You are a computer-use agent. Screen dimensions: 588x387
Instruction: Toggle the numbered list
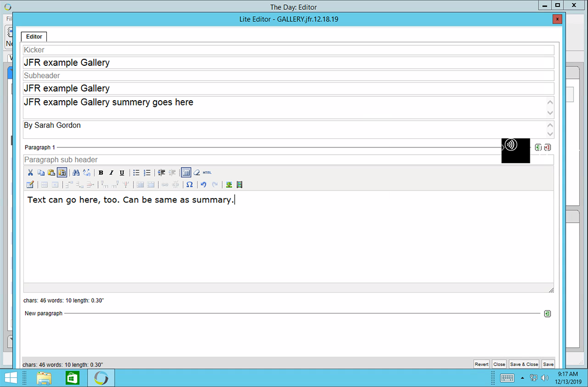147,173
